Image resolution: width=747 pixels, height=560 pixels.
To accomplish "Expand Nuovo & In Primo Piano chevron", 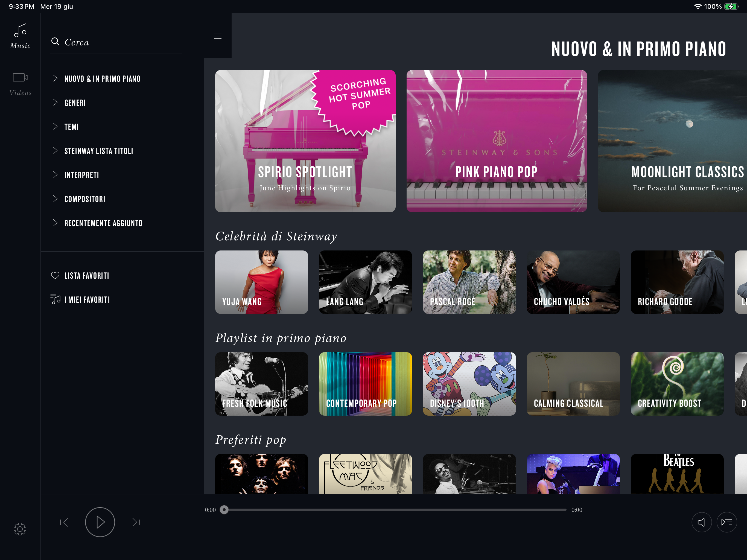I will (56, 78).
